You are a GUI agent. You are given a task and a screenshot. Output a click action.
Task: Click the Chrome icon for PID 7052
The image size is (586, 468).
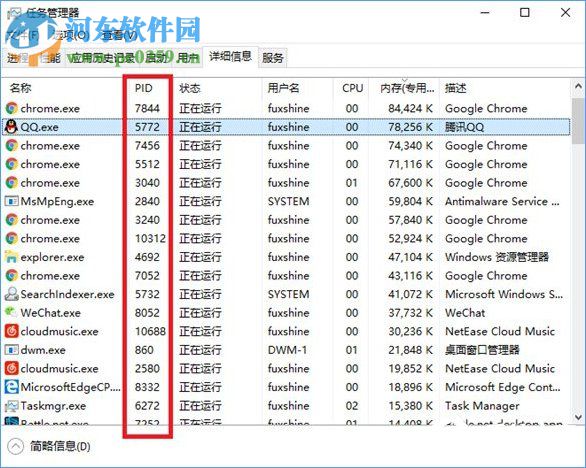[x=12, y=275]
